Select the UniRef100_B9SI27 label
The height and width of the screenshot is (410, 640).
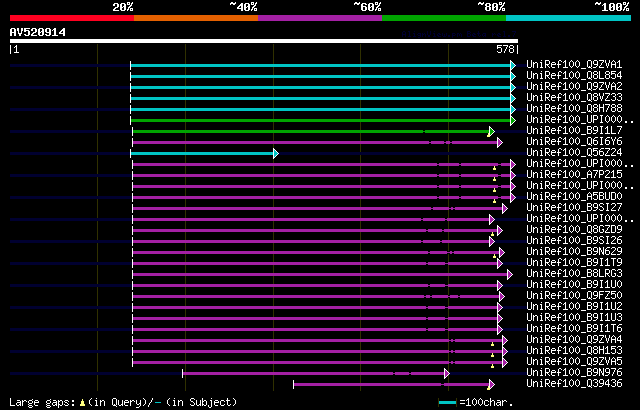574,208
